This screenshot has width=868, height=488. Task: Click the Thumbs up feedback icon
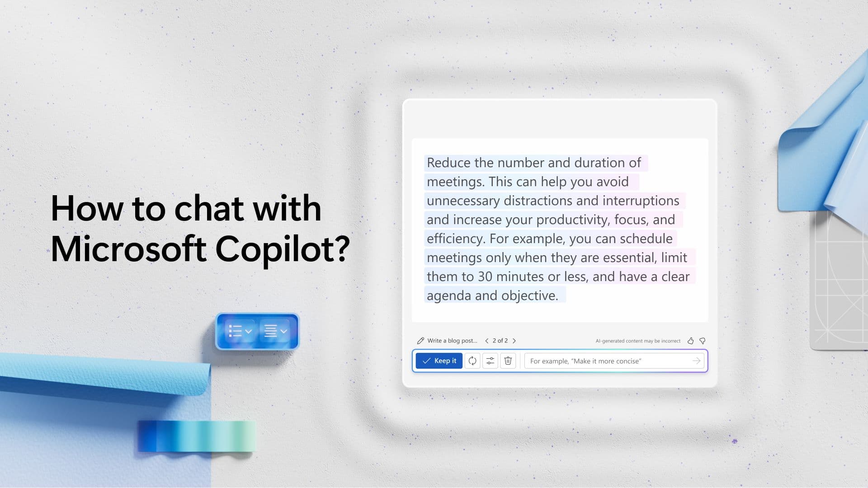pos(690,340)
